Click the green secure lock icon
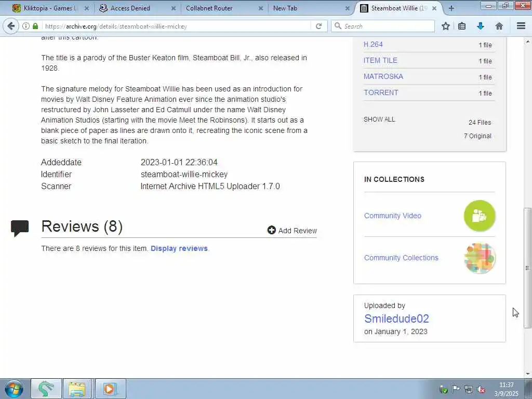The width and height of the screenshot is (532, 399). [35, 26]
